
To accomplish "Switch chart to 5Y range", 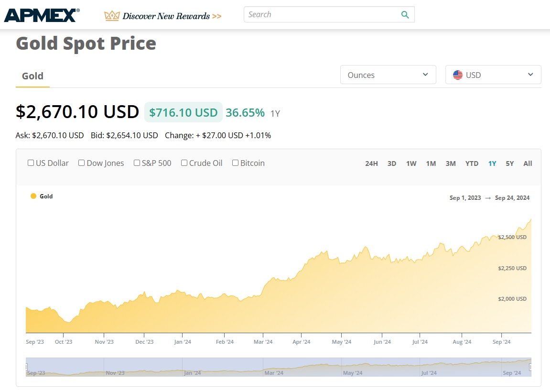I will tap(510, 163).
